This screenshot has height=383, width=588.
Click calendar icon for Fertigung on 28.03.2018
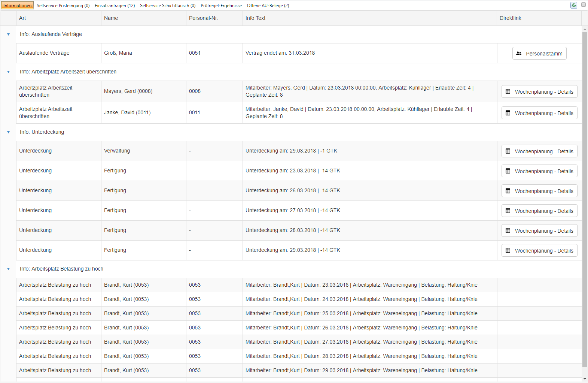[x=508, y=230]
